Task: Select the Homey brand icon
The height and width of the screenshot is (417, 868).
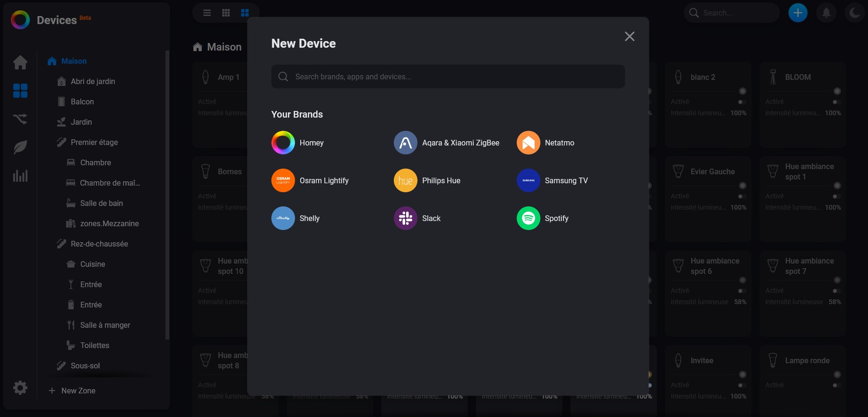Action: click(283, 143)
